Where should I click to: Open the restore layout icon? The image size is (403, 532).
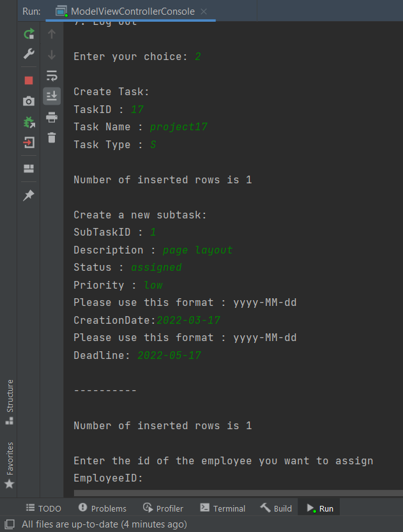(x=29, y=169)
